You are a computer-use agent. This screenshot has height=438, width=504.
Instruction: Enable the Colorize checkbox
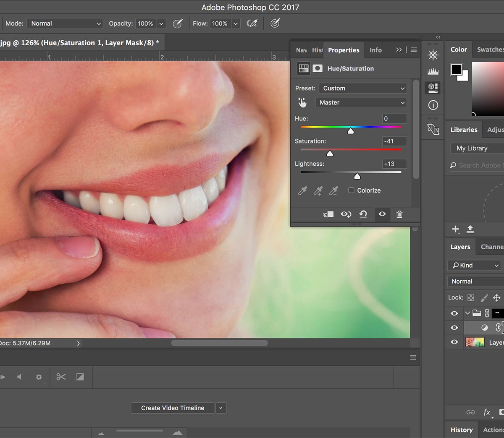click(351, 190)
